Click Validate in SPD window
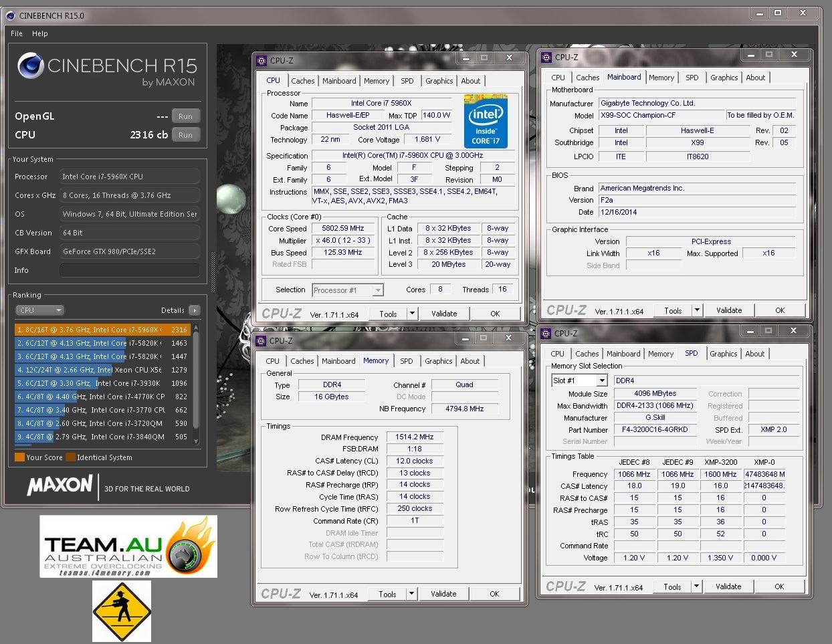This screenshot has width=832, height=644. coord(728,586)
